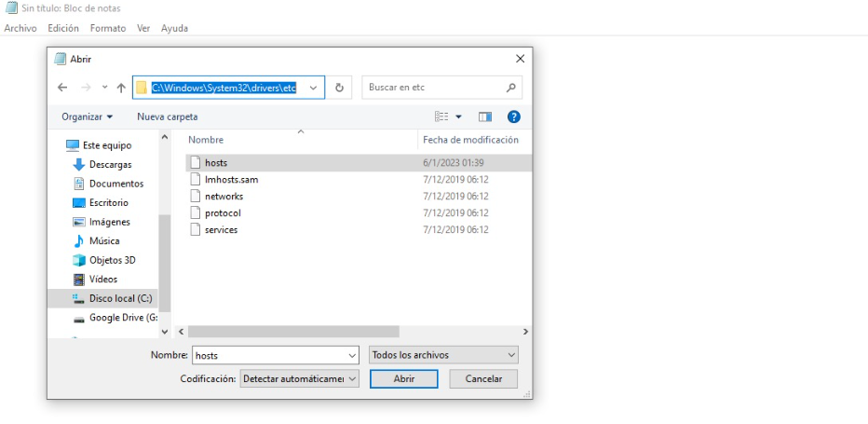The width and height of the screenshot is (868, 424).
Task: Click the Objetos 3D cube icon
Action: (79, 260)
